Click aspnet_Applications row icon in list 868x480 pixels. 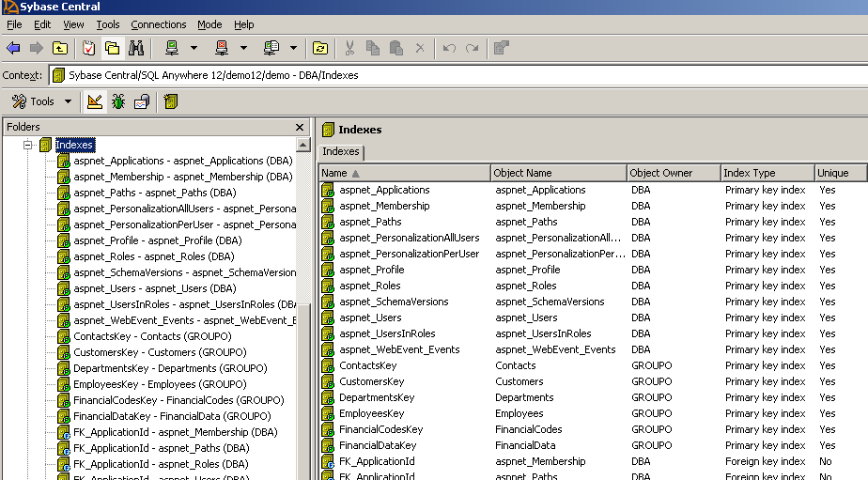pyautogui.click(x=328, y=191)
